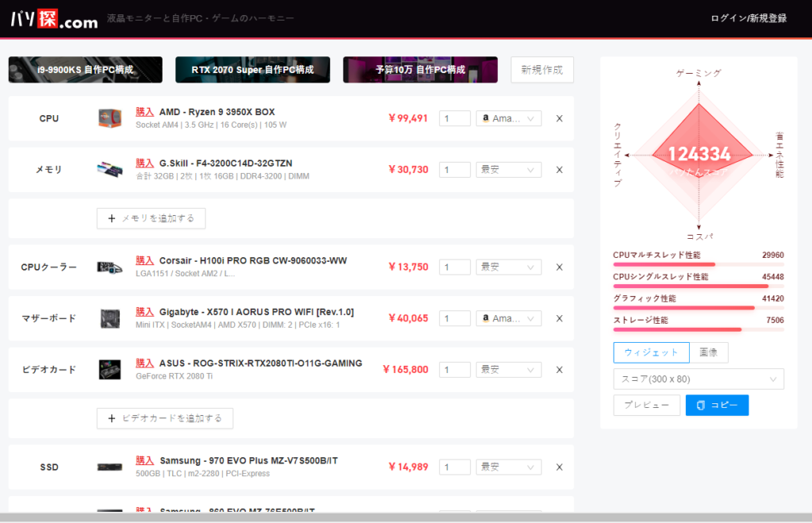Remove the マザーボード row with X
The height and width of the screenshot is (523, 812).
pos(559,318)
